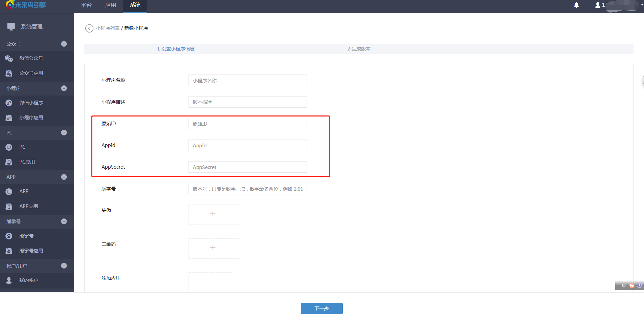Screen dimensions: 644x319
Task: Click the 下一步 button
Action: 321,309
